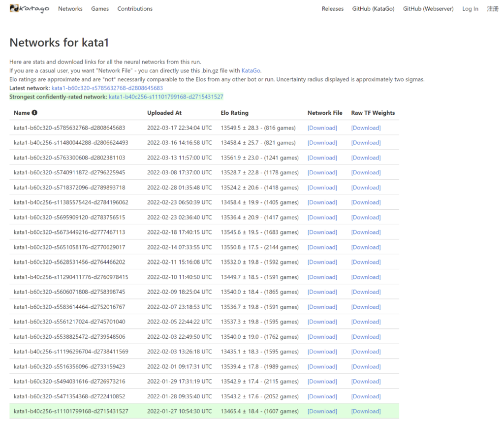Select table cell kata1-b60c320-s5695909120-d2783756515

[69, 218]
